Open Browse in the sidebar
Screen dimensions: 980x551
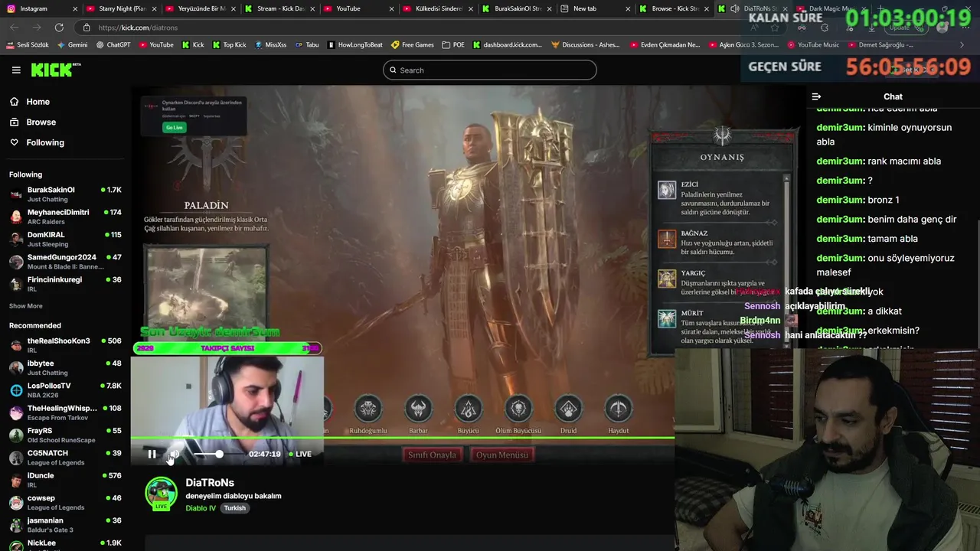[x=41, y=122]
